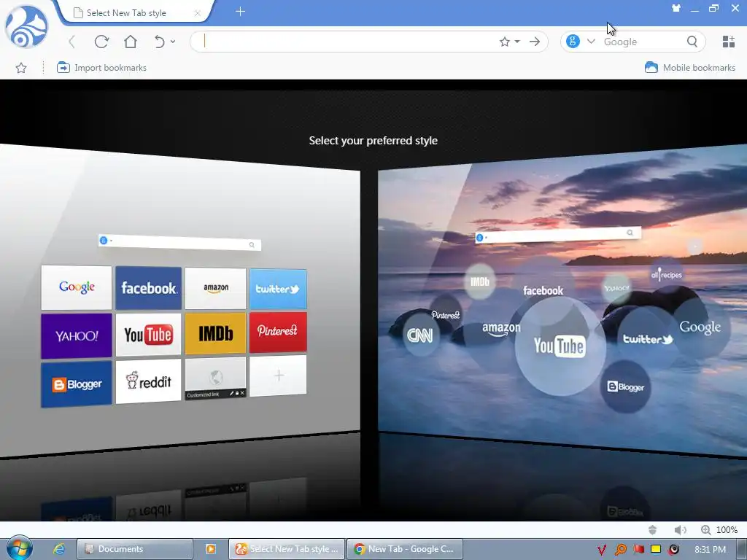Click the Pinterest bubble in sunset preview
747x560 pixels.
446,315
